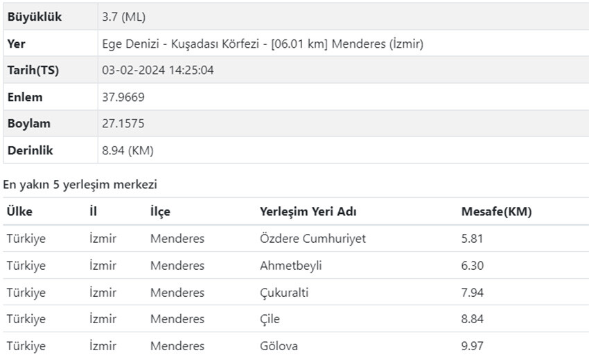Select the latitude value 37.9669

pyautogui.click(x=123, y=98)
